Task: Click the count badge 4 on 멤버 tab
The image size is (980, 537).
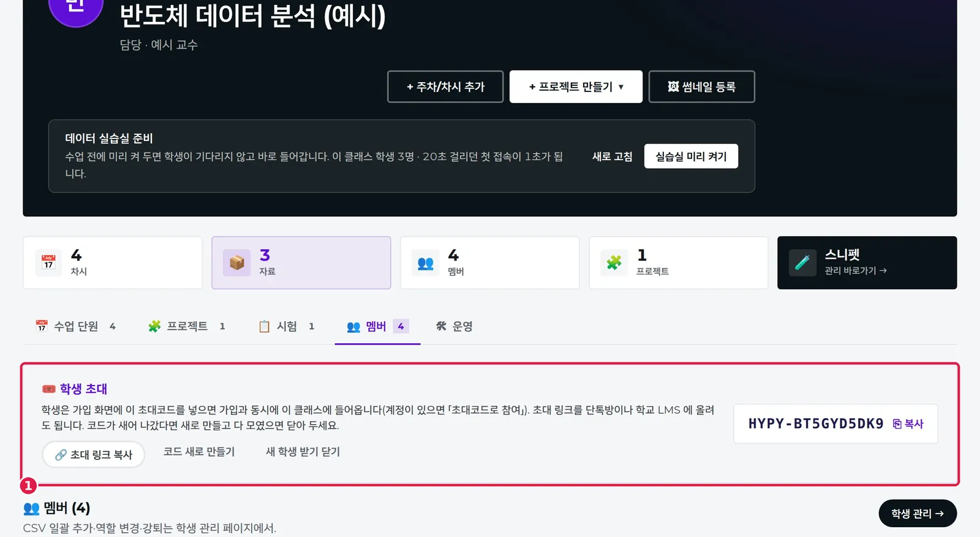Action: (401, 326)
